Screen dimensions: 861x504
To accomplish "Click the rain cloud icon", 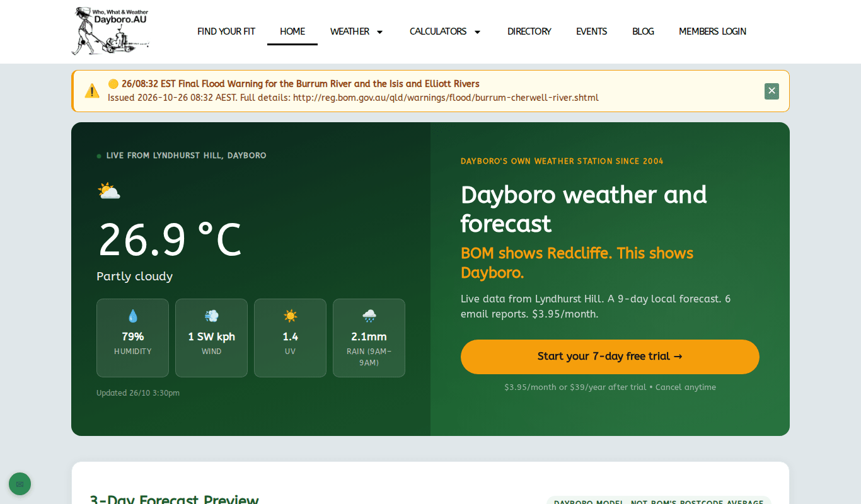I will pos(369,316).
